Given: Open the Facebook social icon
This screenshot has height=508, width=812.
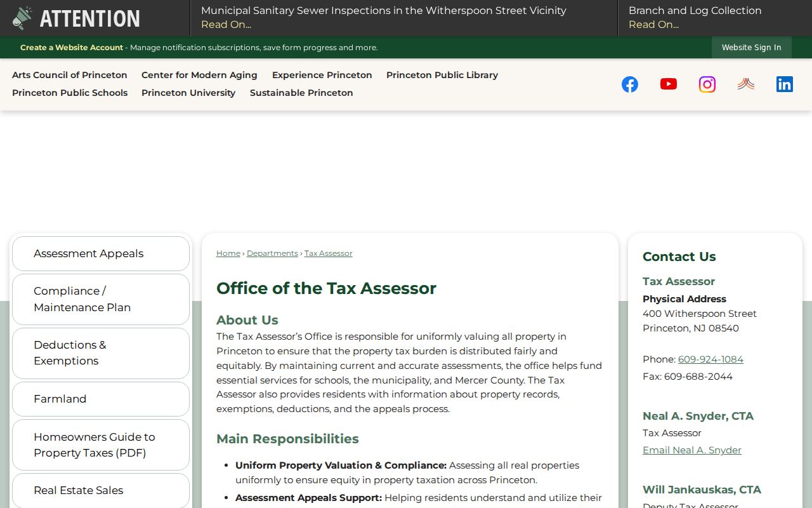Looking at the screenshot, I should [630, 84].
